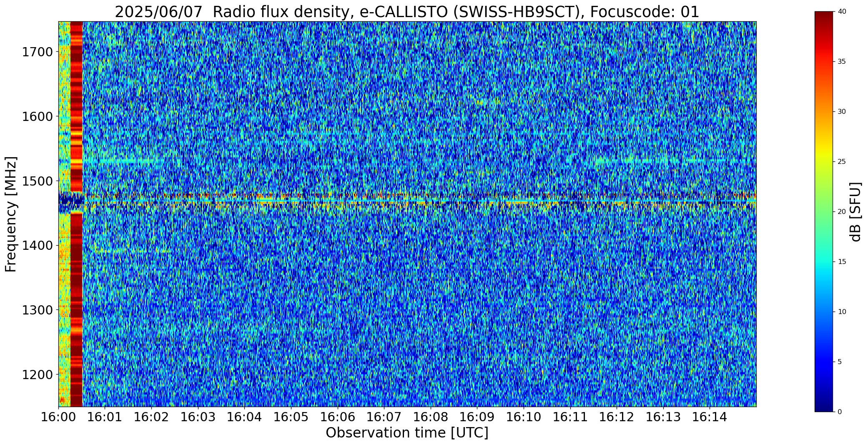Click the plot title with Focuscode 01

(407, 12)
